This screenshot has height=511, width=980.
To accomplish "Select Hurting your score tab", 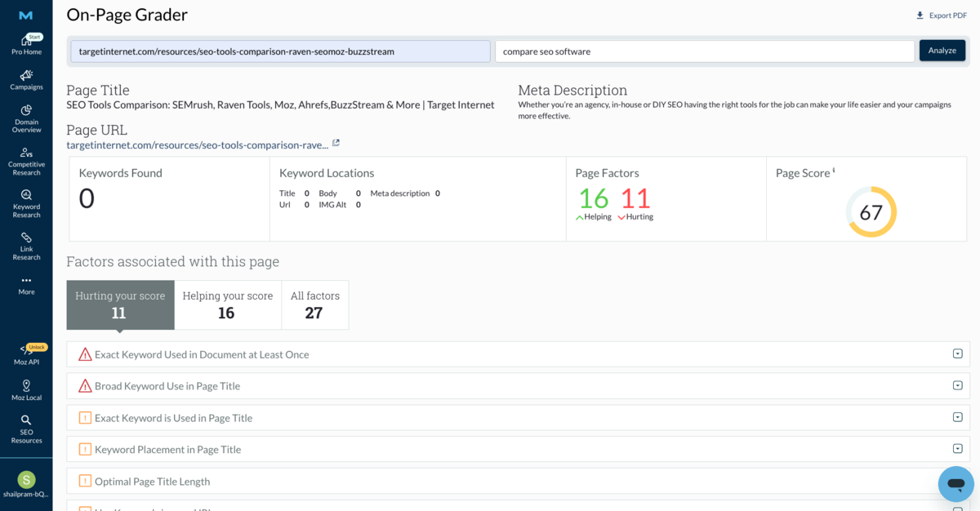I will (x=120, y=305).
